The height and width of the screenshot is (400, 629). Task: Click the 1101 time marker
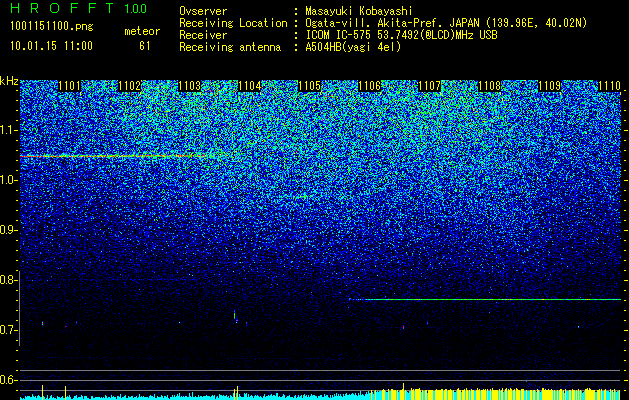[x=69, y=86]
